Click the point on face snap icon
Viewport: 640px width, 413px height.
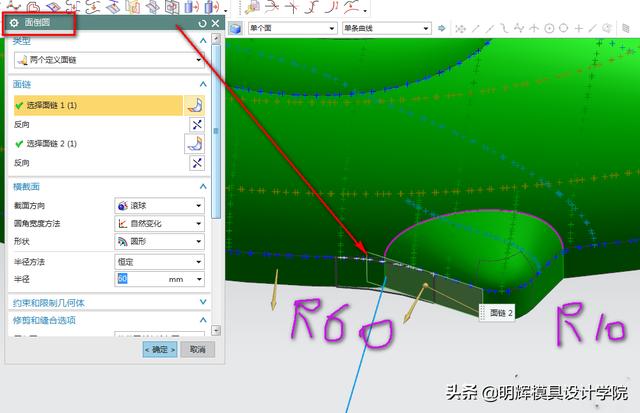[607, 29]
